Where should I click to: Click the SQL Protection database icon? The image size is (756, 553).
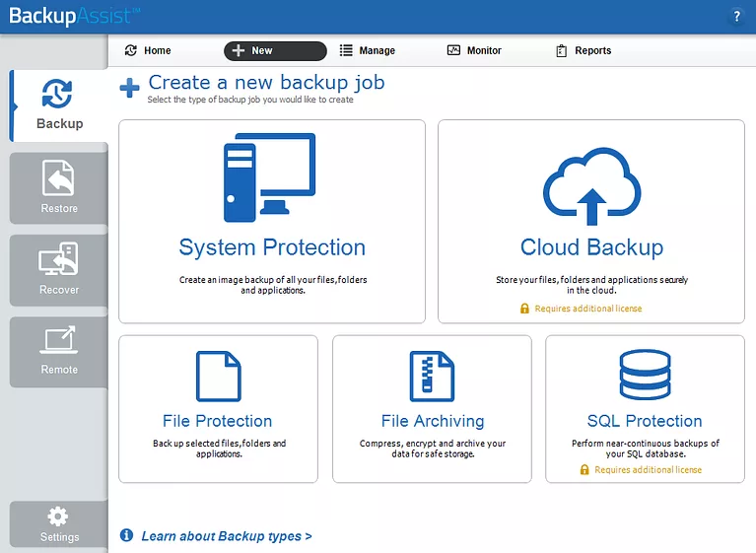pos(645,376)
